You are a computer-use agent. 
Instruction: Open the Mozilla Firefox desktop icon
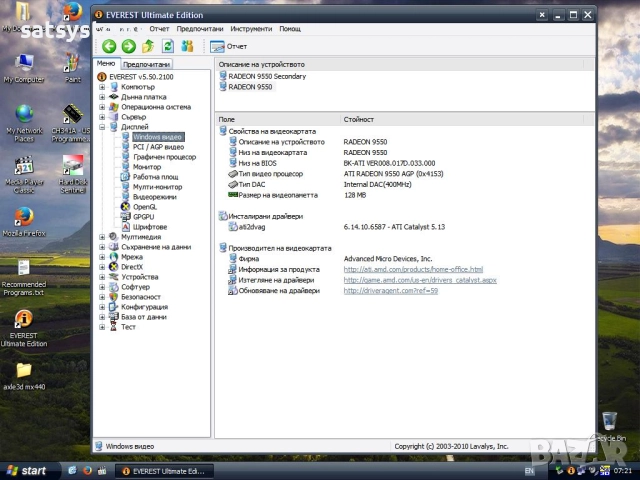[24, 220]
